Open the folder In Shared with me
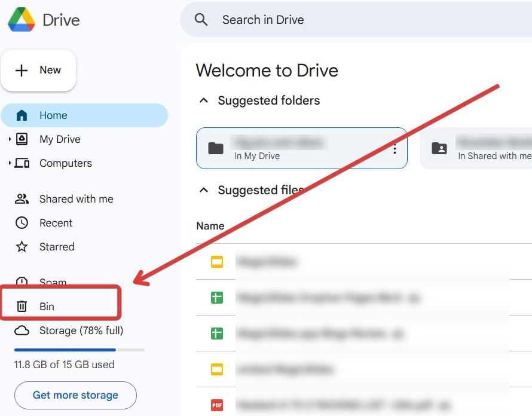This screenshot has height=416, width=532. [476, 148]
